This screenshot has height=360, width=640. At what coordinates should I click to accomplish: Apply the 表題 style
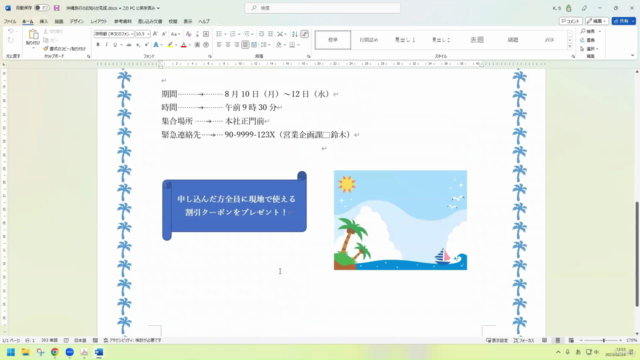(477, 40)
